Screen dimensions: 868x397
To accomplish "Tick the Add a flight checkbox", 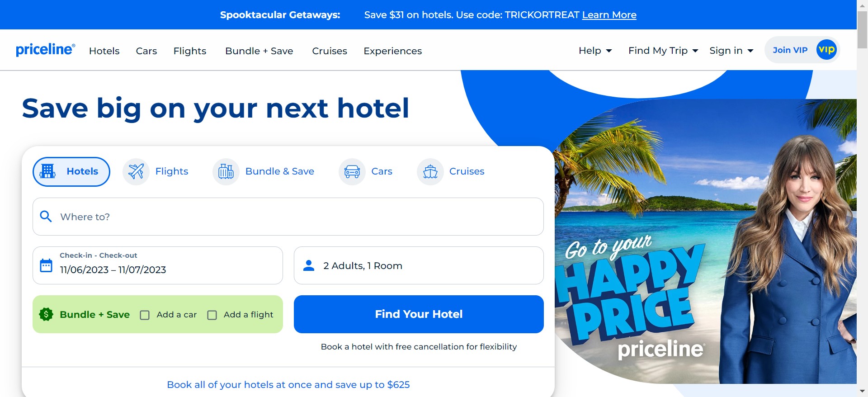I will pyautogui.click(x=212, y=315).
